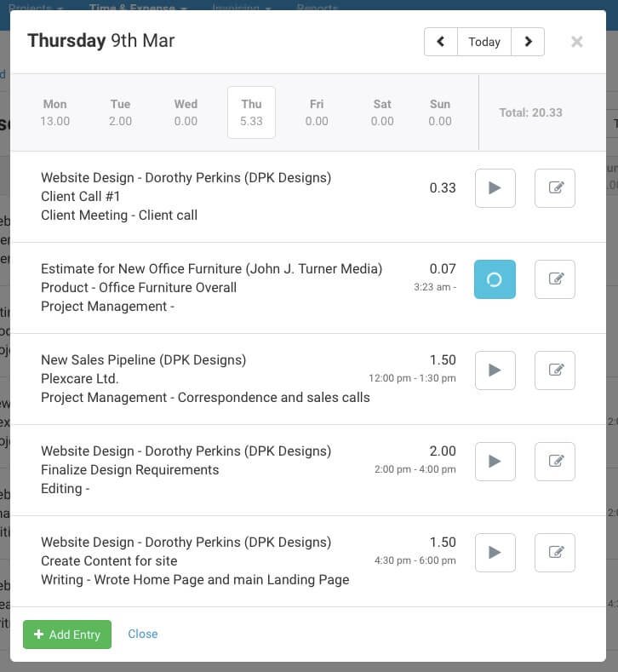Edit the Create Content for site entry
The image size is (618, 672).
555,553
